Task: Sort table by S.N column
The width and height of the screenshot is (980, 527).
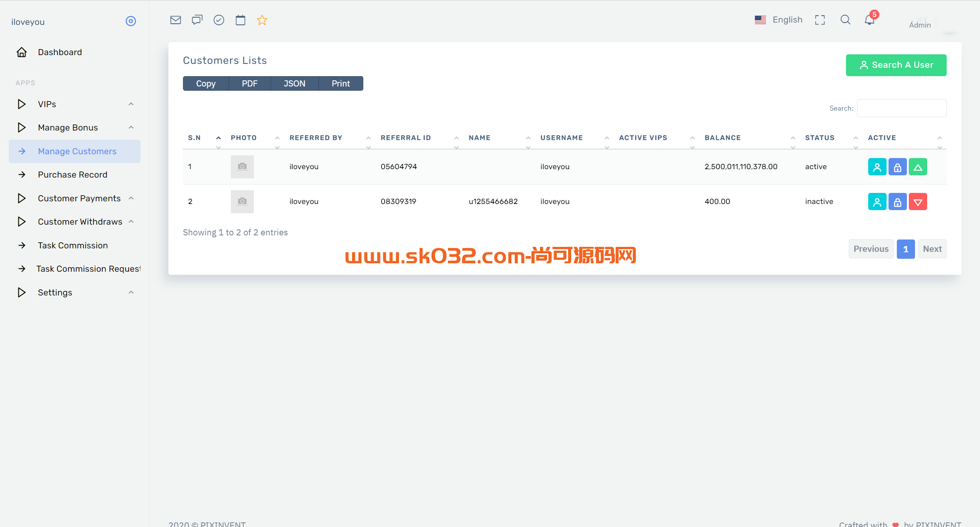Action: [204, 138]
